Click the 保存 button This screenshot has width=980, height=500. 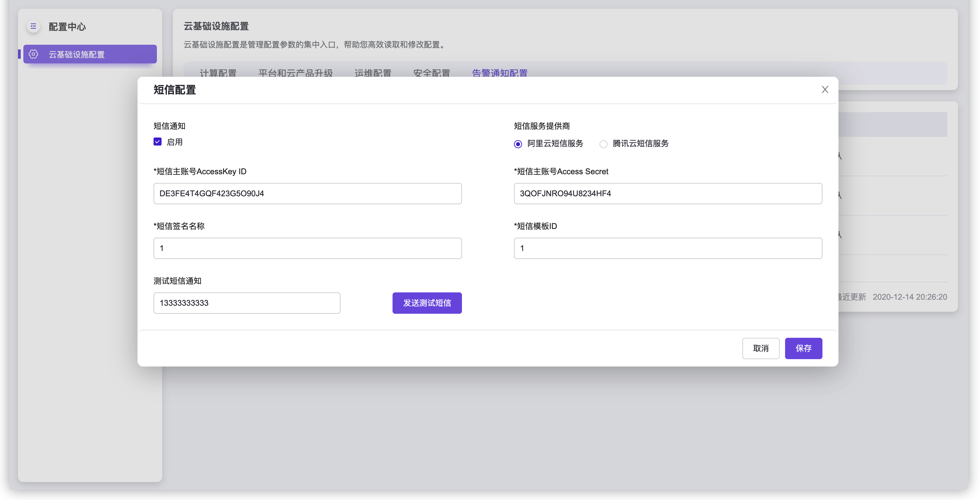coord(803,348)
